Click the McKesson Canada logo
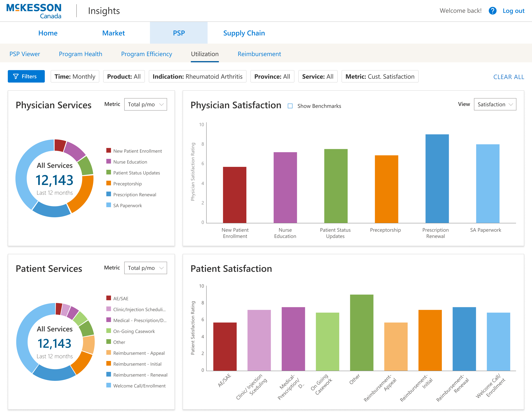The height and width of the screenshot is (419, 532). (x=34, y=11)
